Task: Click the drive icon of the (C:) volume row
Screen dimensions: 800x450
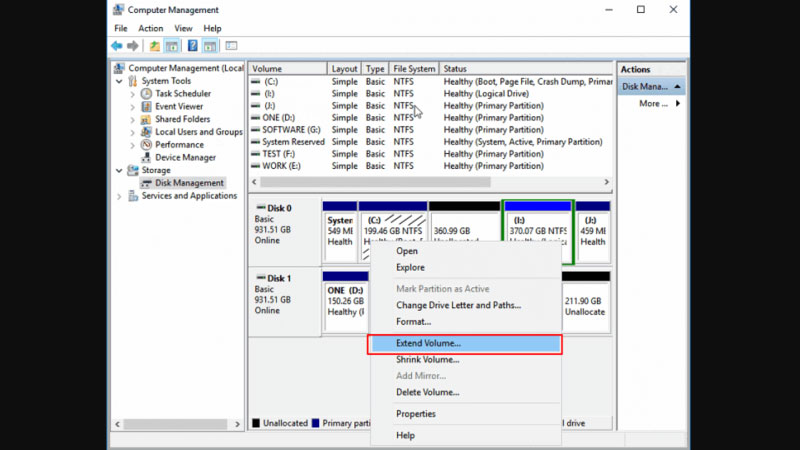Action: [x=256, y=82]
